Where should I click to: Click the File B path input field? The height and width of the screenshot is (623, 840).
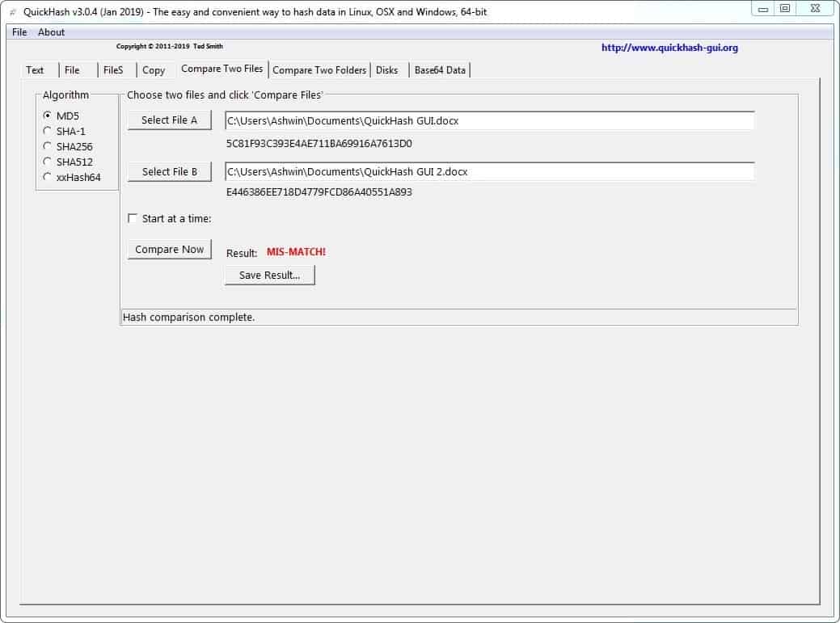[488, 171]
